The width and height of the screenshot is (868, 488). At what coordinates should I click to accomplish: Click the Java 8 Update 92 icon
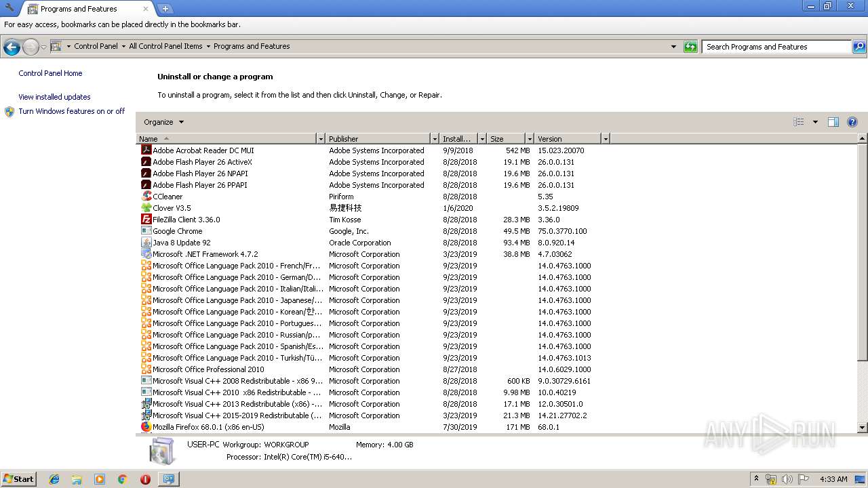point(146,243)
